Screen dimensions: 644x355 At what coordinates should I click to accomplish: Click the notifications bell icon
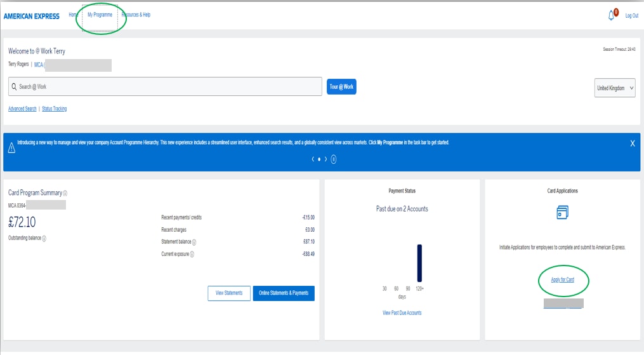point(612,15)
